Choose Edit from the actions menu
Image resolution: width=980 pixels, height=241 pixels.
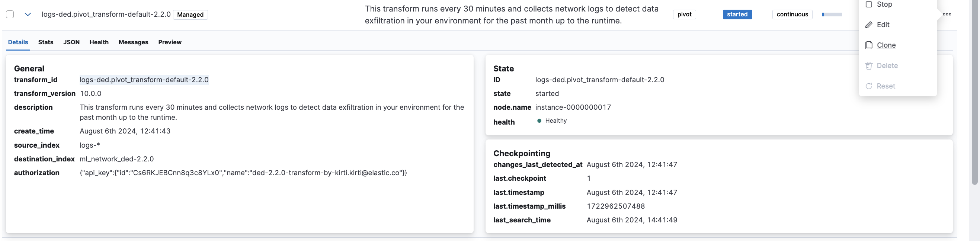tap(883, 25)
